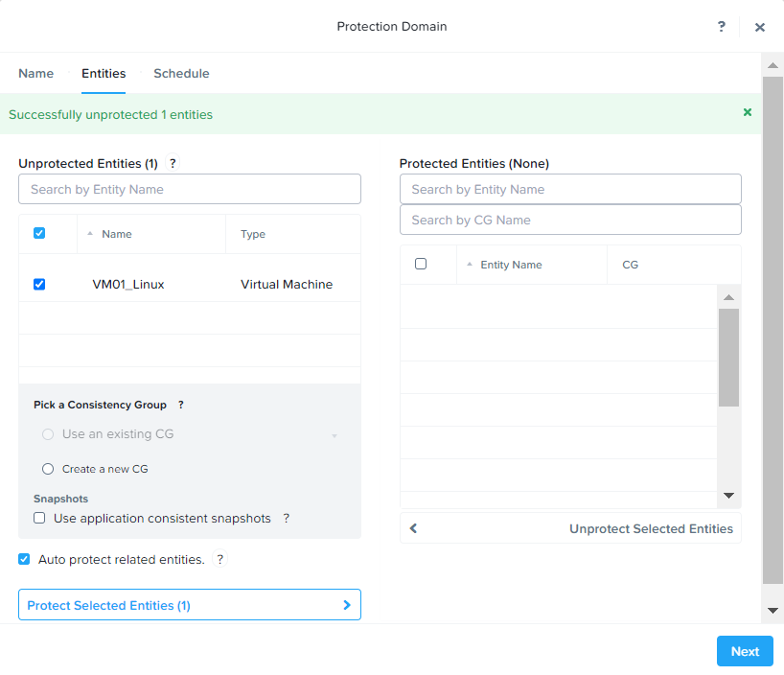Uncheck the VM01_Linux entity checkbox
Image resolution: width=784 pixels, height=675 pixels.
tap(39, 285)
